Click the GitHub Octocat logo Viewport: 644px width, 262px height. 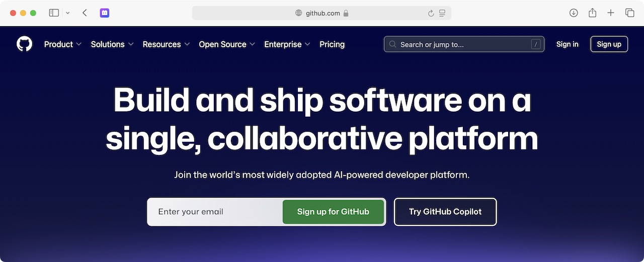pyautogui.click(x=24, y=44)
